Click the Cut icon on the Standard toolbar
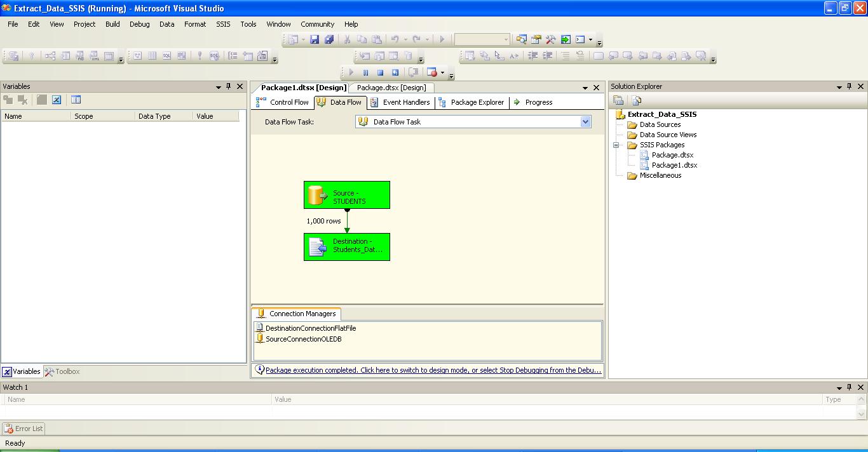Viewport: 868px width, 452px height. point(347,39)
